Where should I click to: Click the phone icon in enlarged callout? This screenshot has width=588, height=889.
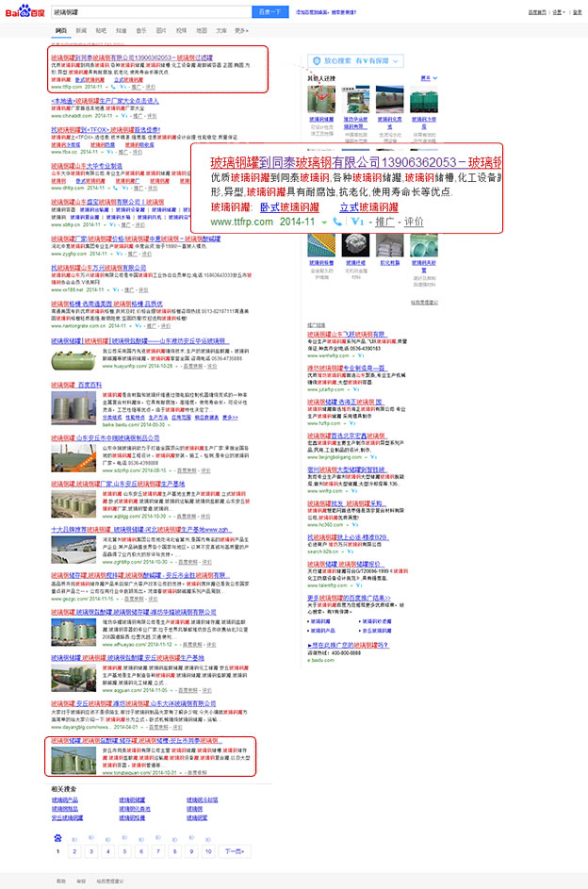337,222
